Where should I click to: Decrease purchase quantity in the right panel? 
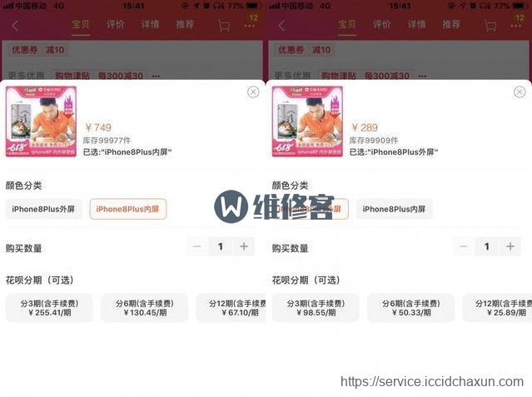(x=464, y=246)
